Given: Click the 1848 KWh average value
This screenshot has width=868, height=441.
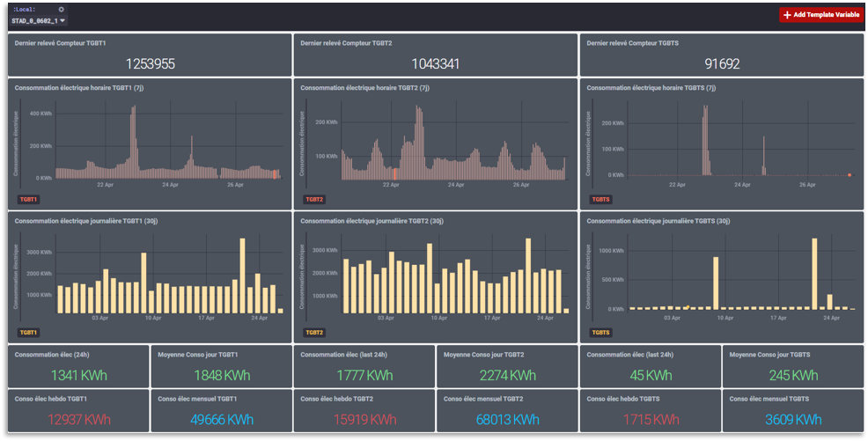Looking at the screenshot, I should point(222,376).
